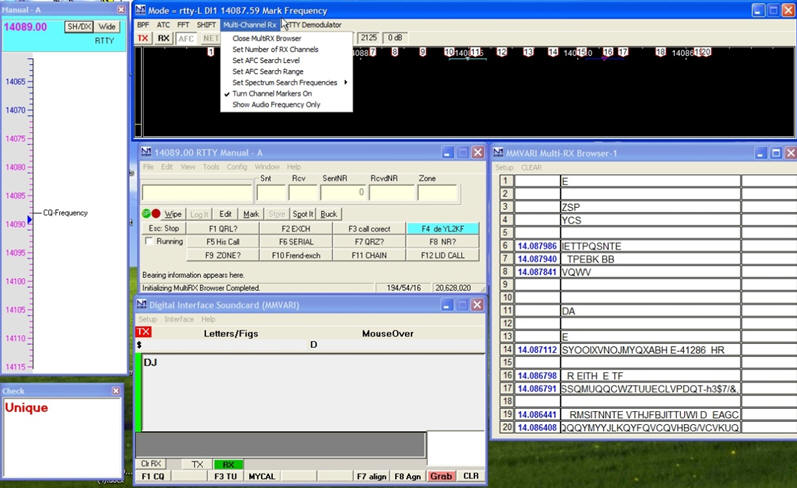This screenshot has height=488, width=797.
Task: Toggle Turn Channel Markers On
Action: point(272,93)
